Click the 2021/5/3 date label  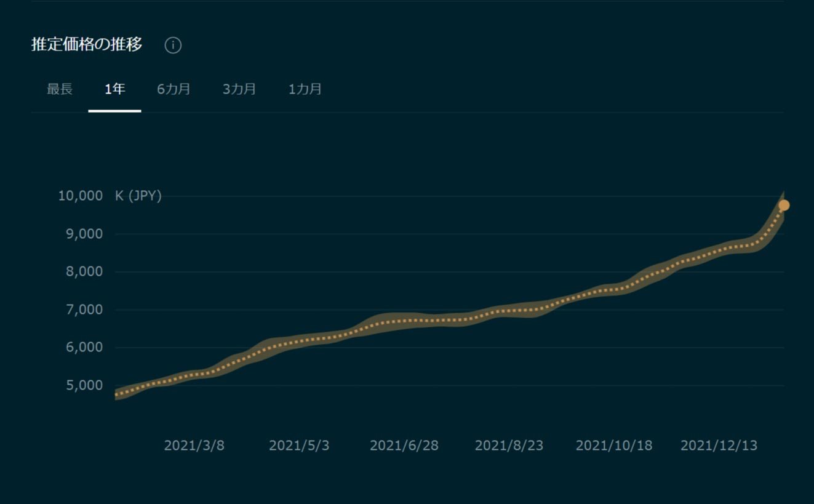(299, 446)
